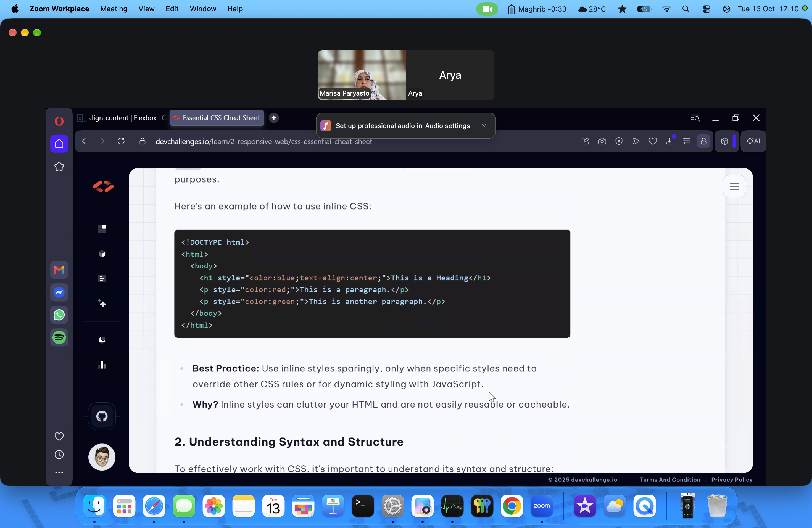
Task: Click the Terms And Condition link
Action: [x=670, y=480]
